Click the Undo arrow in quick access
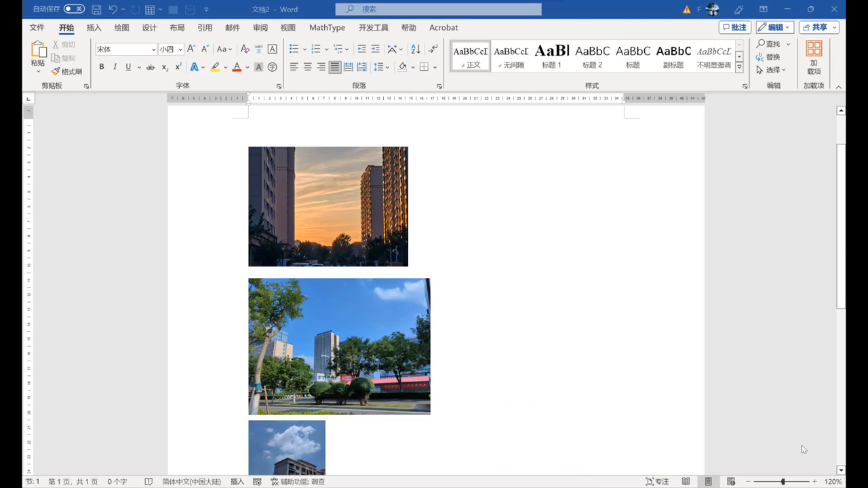868x488 pixels. pos(113,9)
